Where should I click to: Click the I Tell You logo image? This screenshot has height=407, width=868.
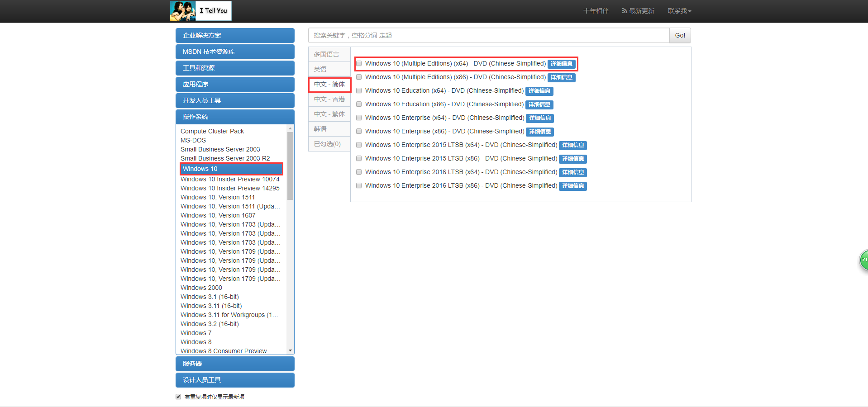pyautogui.click(x=200, y=11)
